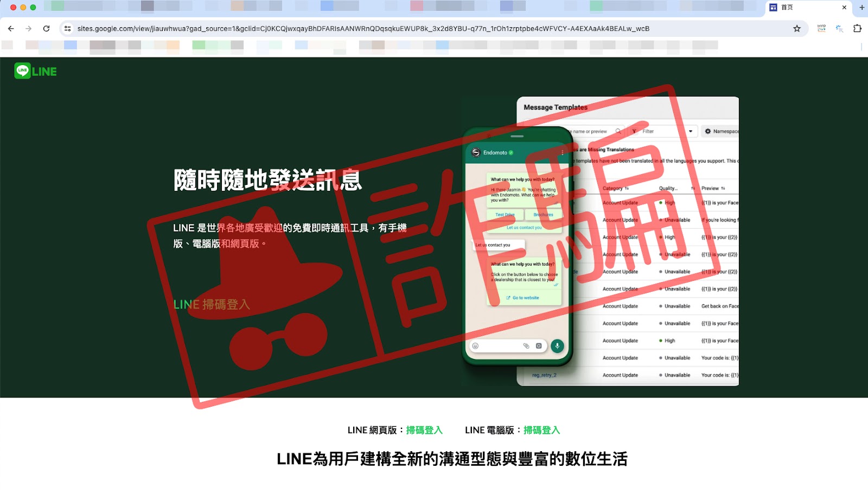Click the browser forward arrow

[28, 29]
